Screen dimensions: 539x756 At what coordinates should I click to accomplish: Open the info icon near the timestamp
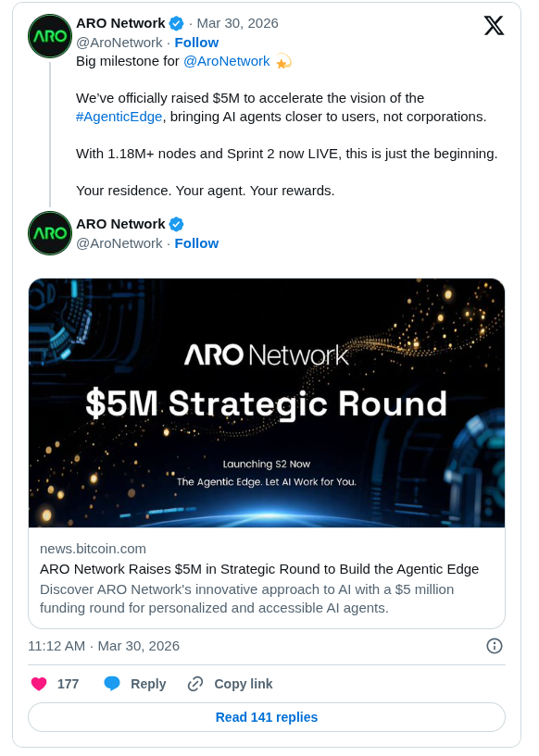tap(495, 646)
